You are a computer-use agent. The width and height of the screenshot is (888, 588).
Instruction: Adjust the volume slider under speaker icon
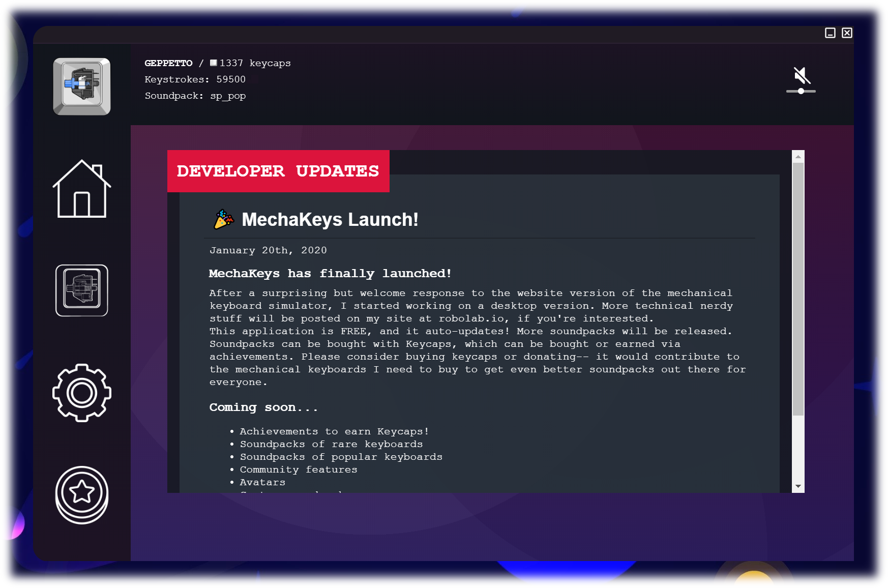(x=801, y=91)
